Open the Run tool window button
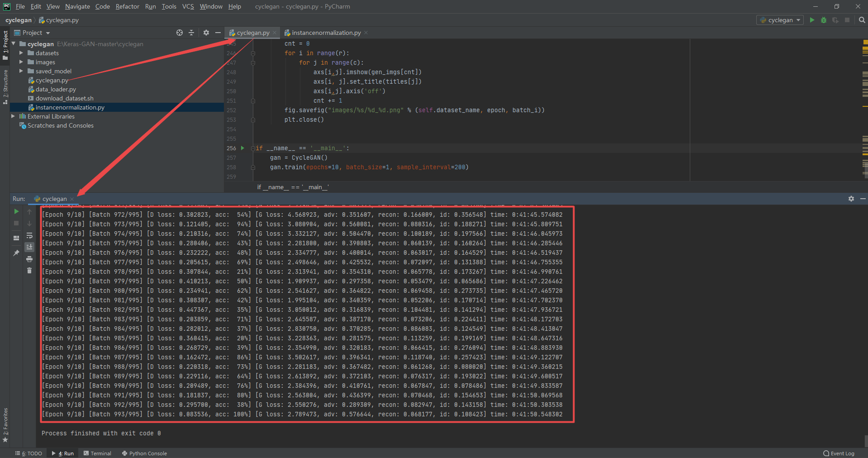Viewport: 868px width, 458px height. tap(63, 453)
